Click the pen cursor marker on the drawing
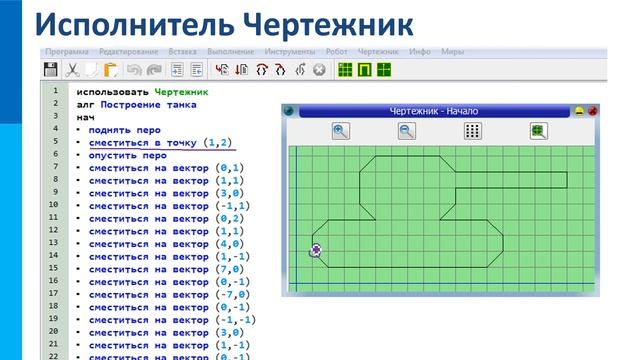Image resolution: width=640 pixels, height=360 pixels. [x=316, y=250]
